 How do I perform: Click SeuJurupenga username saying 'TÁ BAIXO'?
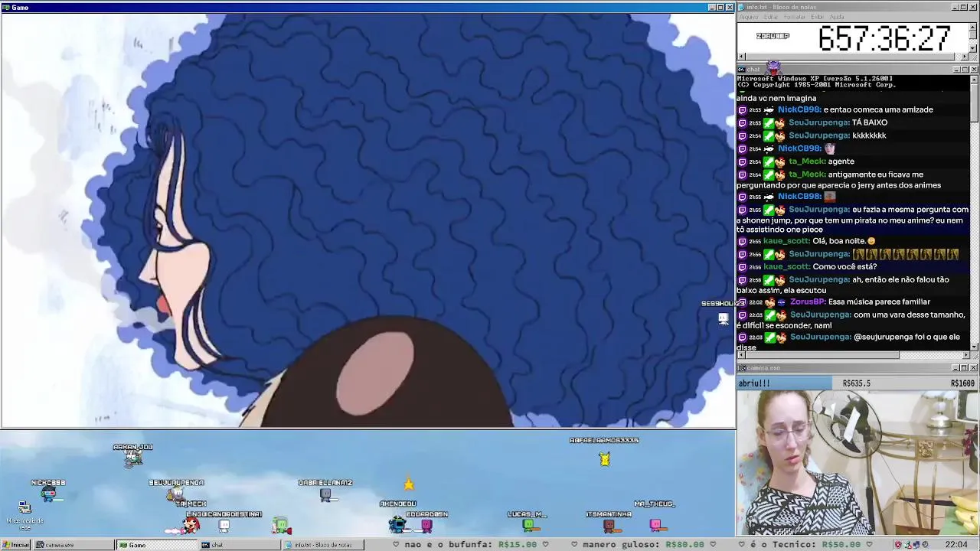click(x=818, y=122)
